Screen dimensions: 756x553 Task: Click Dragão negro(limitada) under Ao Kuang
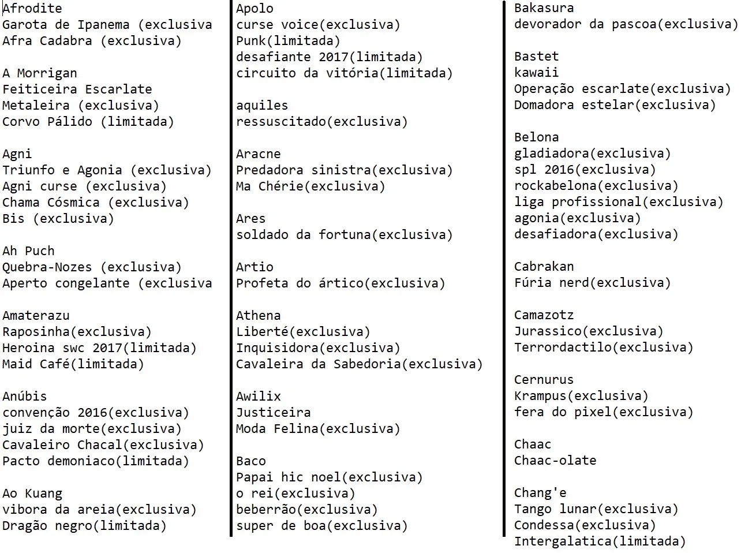pyautogui.click(x=84, y=526)
